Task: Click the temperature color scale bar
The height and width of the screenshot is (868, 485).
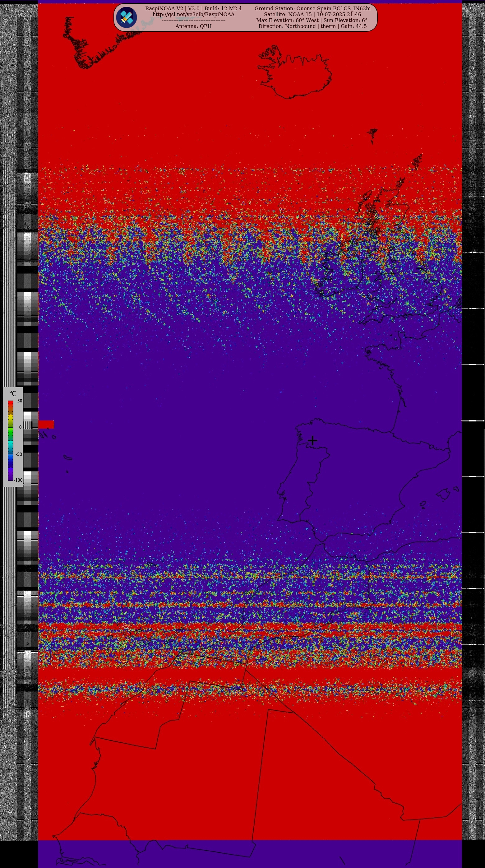Action: click(11, 440)
